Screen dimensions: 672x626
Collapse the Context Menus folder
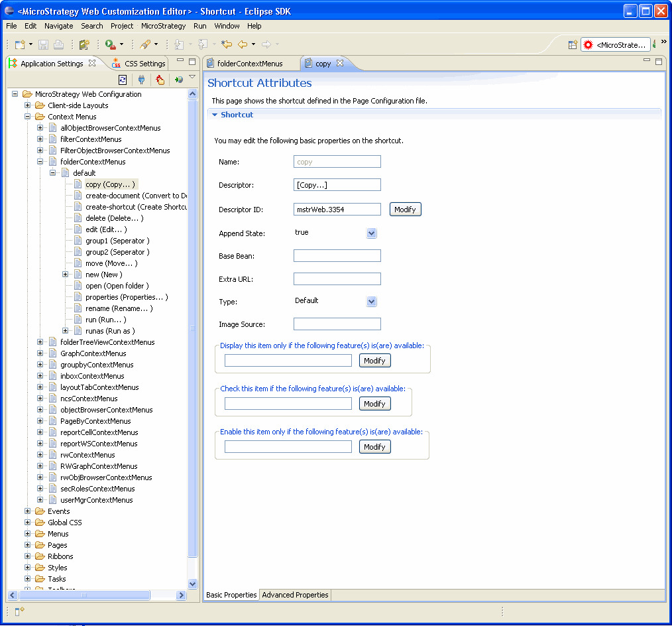27,117
